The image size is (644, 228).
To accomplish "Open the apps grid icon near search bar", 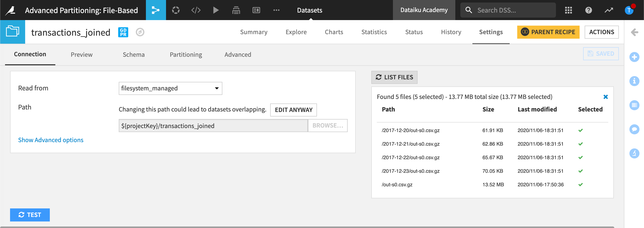I will [568, 10].
